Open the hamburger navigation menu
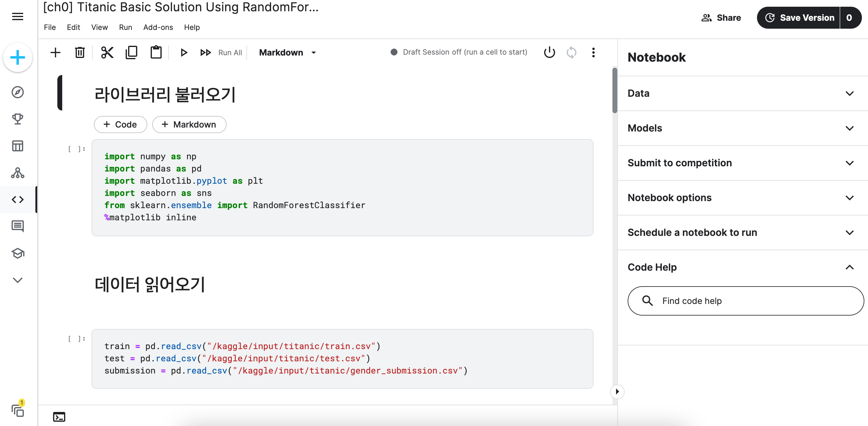This screenshot has height=426, width=868. coord(17,16)
